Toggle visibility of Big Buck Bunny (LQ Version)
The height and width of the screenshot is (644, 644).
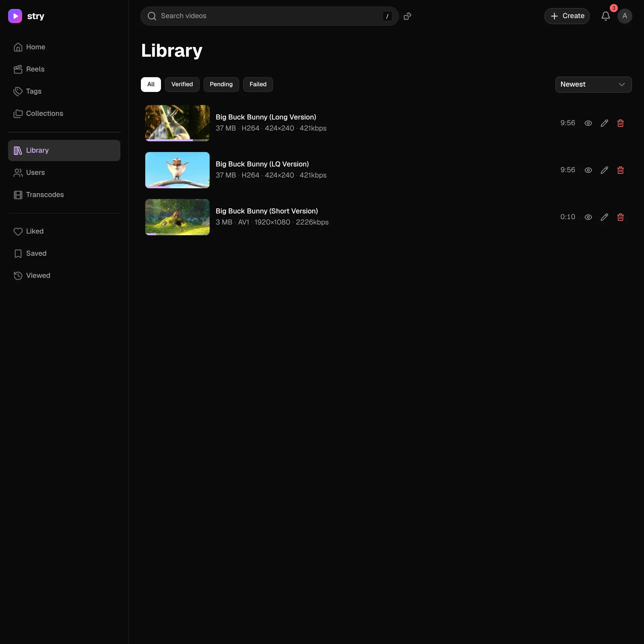[588, 170]
